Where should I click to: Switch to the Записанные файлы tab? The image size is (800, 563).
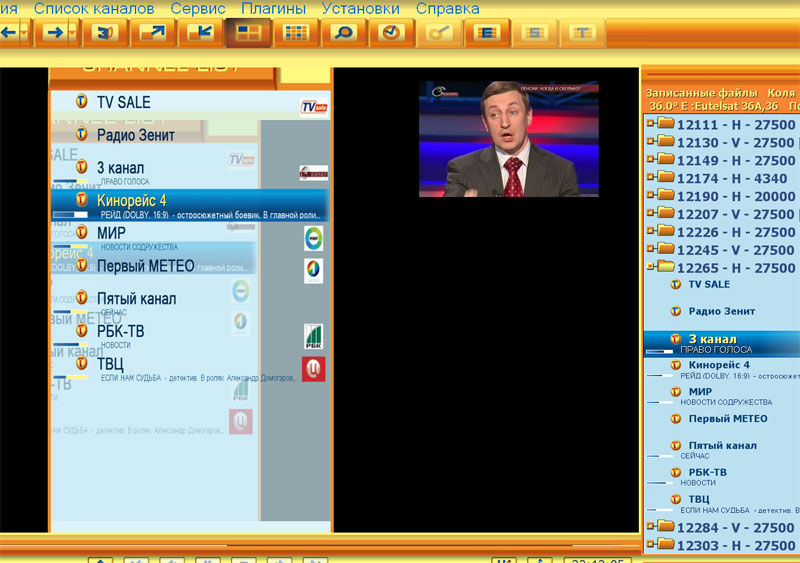point(695,92)
